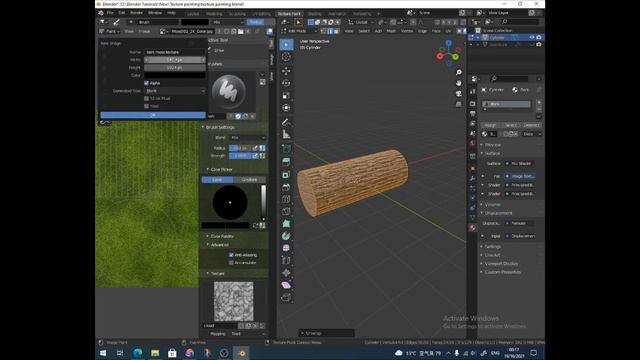Select the Loop Cut tool
The height and width of the screenshot is (360, 640).
[x=286, y=199]
